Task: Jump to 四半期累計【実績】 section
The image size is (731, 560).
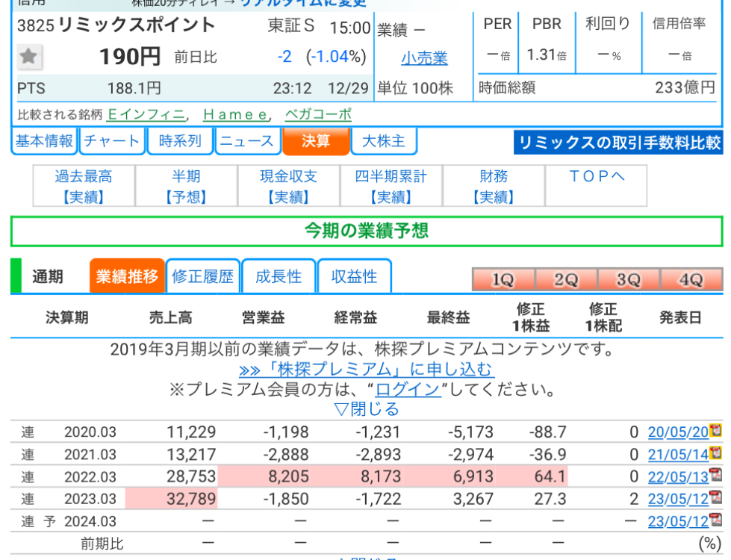Action: pos(391,186)
